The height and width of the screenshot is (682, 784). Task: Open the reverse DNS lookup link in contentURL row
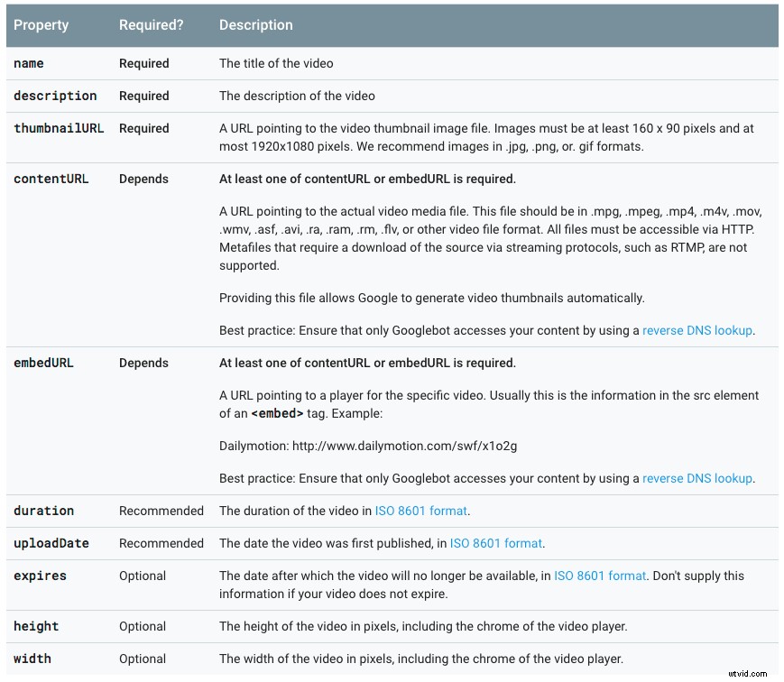point(697,330)
